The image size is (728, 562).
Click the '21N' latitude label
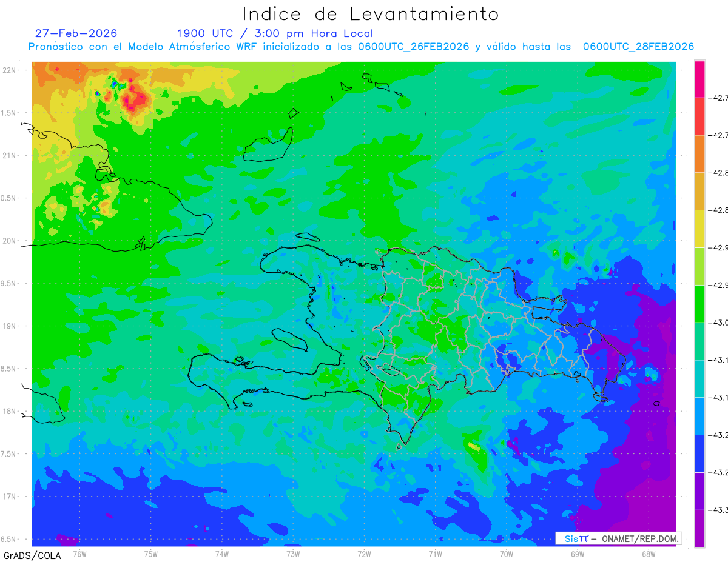point(10,155)
